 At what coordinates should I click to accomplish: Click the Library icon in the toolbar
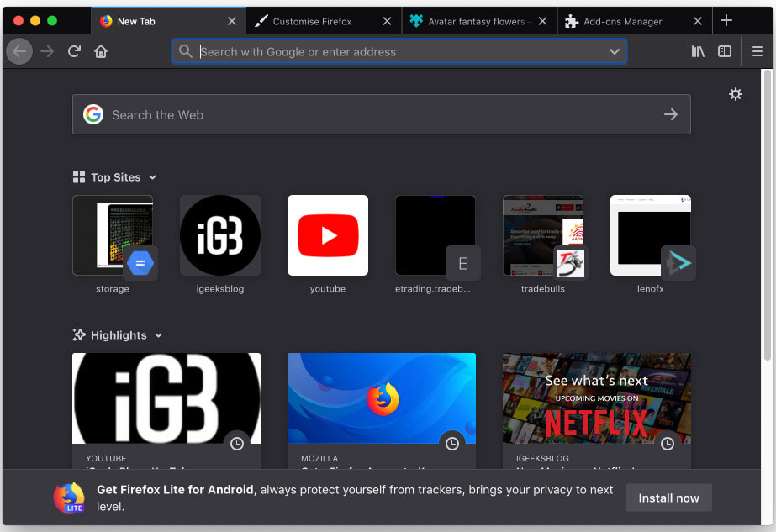click(698, 51)
